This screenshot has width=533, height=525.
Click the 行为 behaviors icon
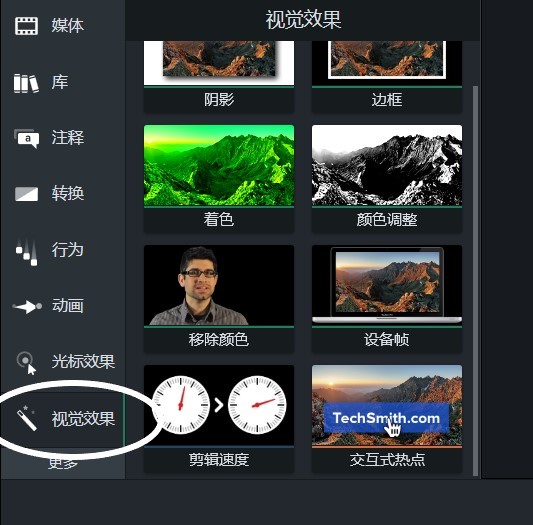pos(26,252)
